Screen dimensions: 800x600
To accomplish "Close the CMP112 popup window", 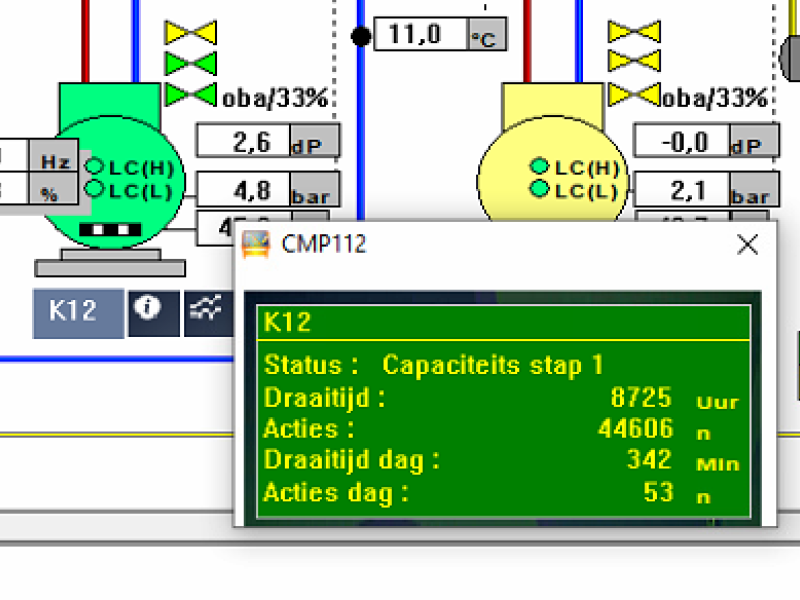I will (747, 245).
